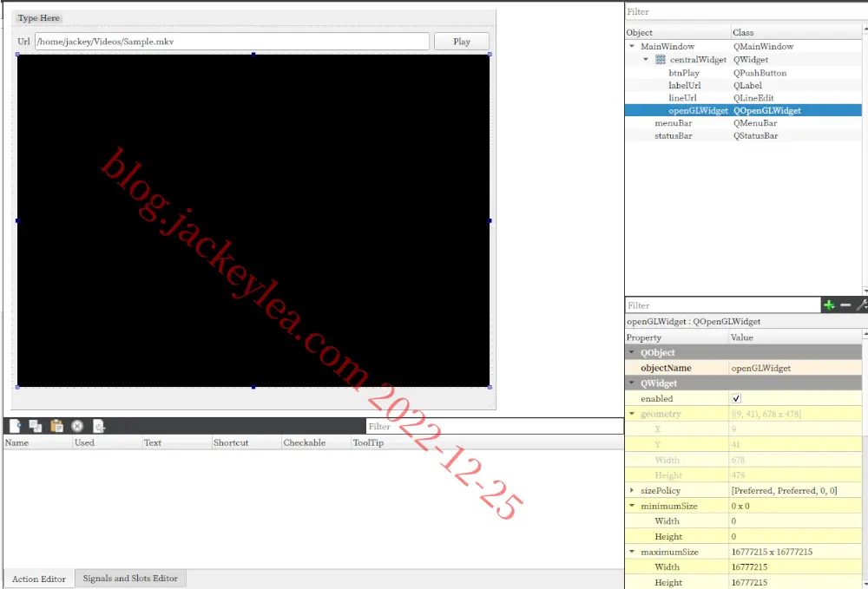Open the property editor wrench settings icon
Image resolution: width=868 pixels, height=589 pixels.
pyautogui.click(x=862, y=304)
